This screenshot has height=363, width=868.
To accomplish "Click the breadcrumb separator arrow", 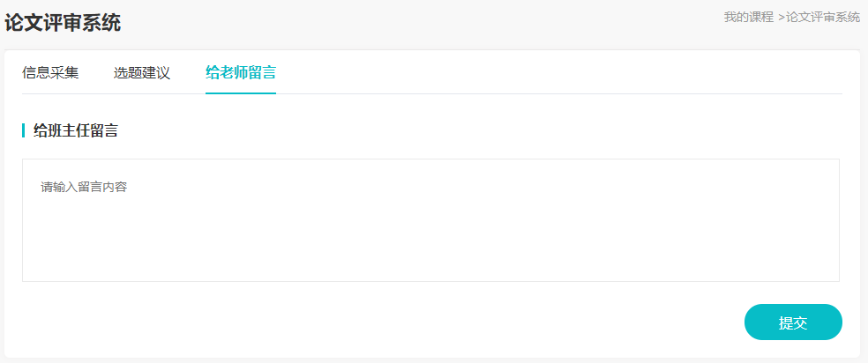I will 782,17.
